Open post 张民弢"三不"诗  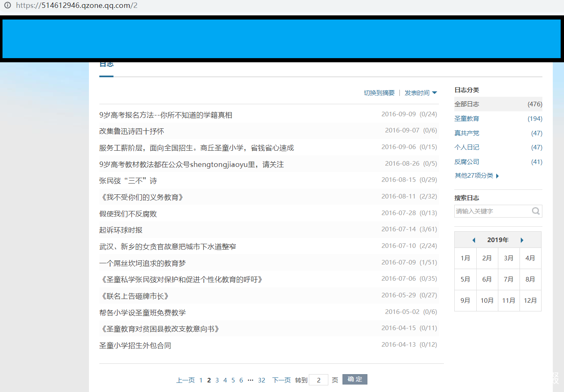[128, 181]
